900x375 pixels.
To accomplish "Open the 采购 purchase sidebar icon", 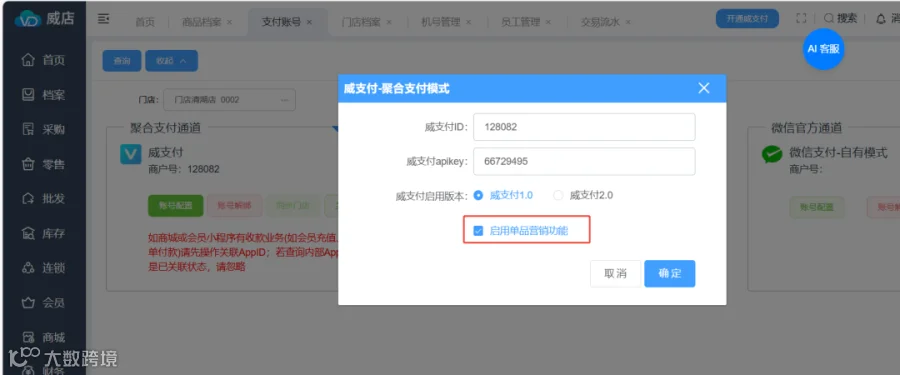I will [28, 129].
